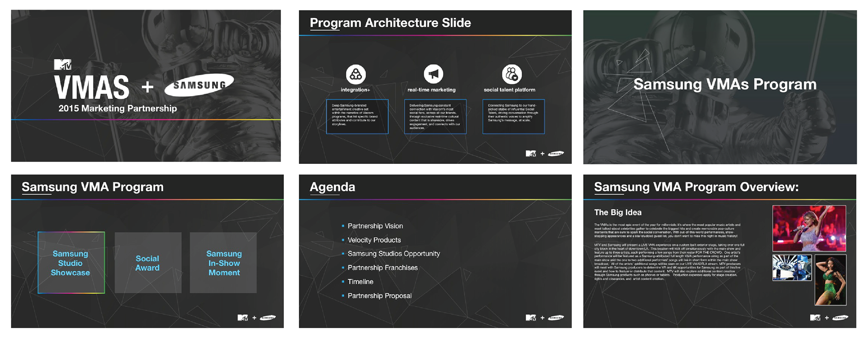The image size is (868, 340).
Task: Select the Samsung In-Show Moment box
Action: pyautogui.click(x=223, y=263)
